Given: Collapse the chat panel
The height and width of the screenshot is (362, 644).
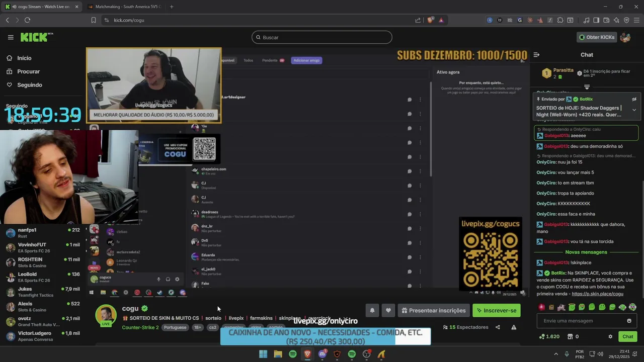Looking at the screenshot, I should 536,55.
